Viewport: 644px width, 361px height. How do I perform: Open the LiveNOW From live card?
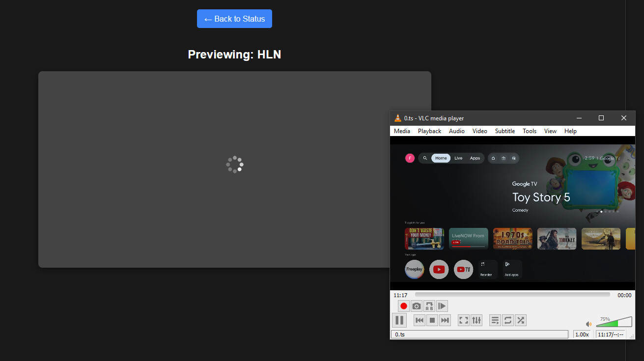coord(469,239)
